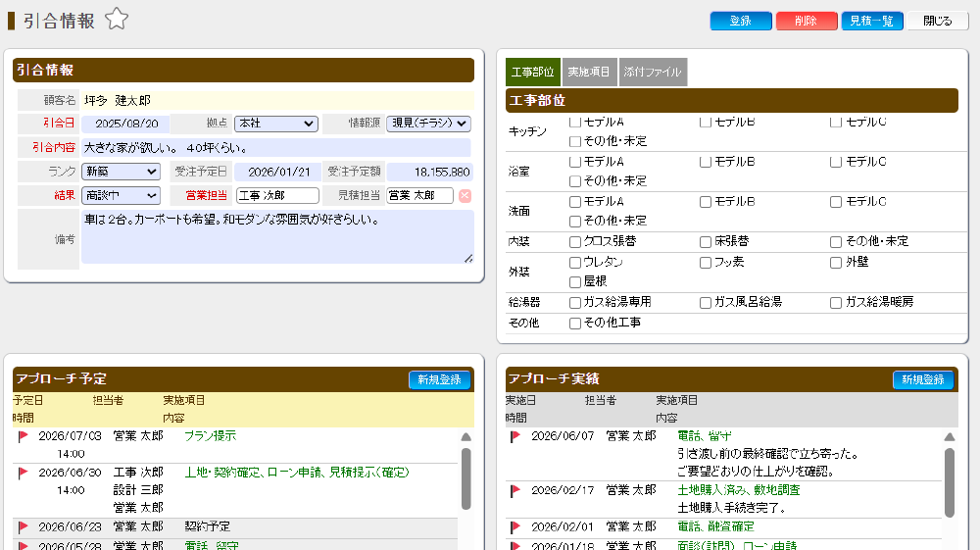Check 浴室 その他・未定 checkbox
The width and height of the screenshot is (980, 550).
click(x=575, y=182)
